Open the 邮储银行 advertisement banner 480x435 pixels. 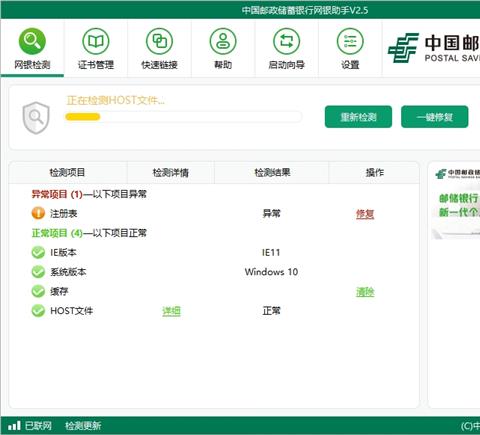(456, 203)
